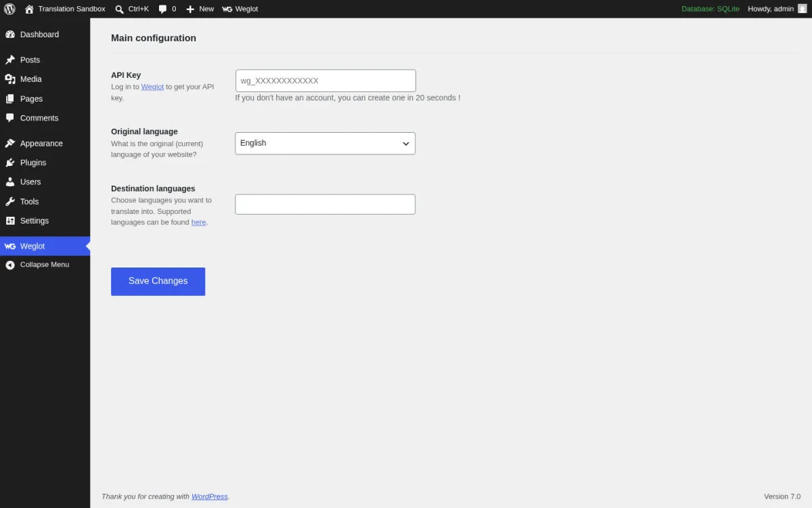This screenshot has height=508, width=812.
Task: Open the Settings menu item
Action: coord(45,221)
